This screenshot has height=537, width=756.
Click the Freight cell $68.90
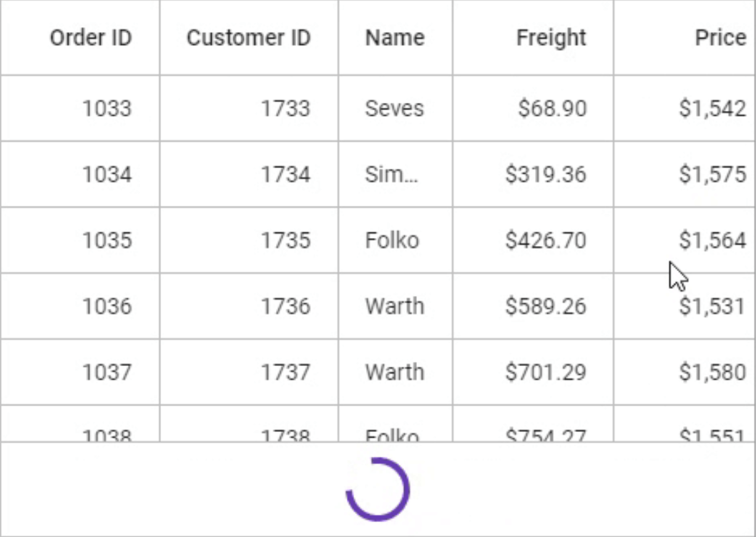click(552, 109)
